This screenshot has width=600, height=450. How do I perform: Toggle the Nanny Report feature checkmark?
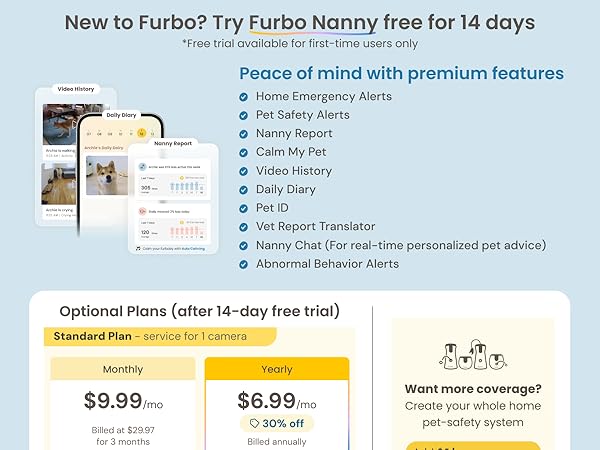(244, 134)
